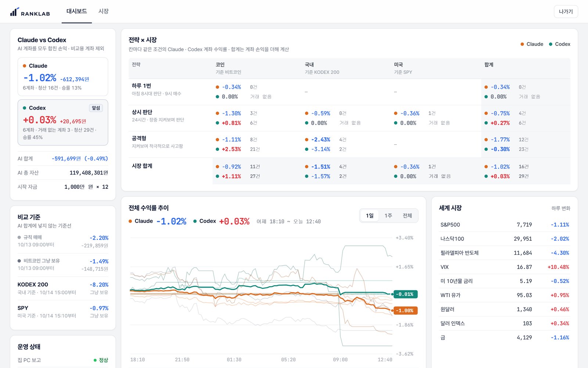Select the 1주 chart range
Image resolution: width=588 pixels, height=368 pixels.
pos(388,216)
